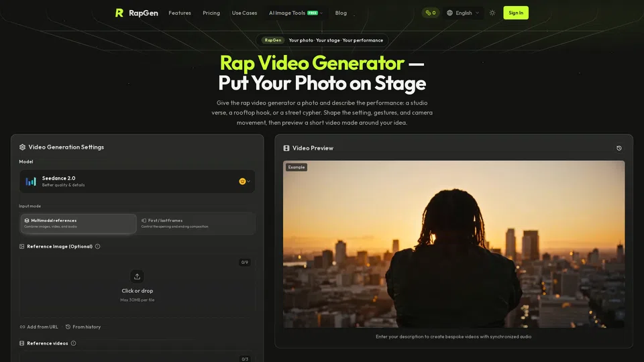Click the Max 30MB per file text
644x362 pixels.
point(137,300)
